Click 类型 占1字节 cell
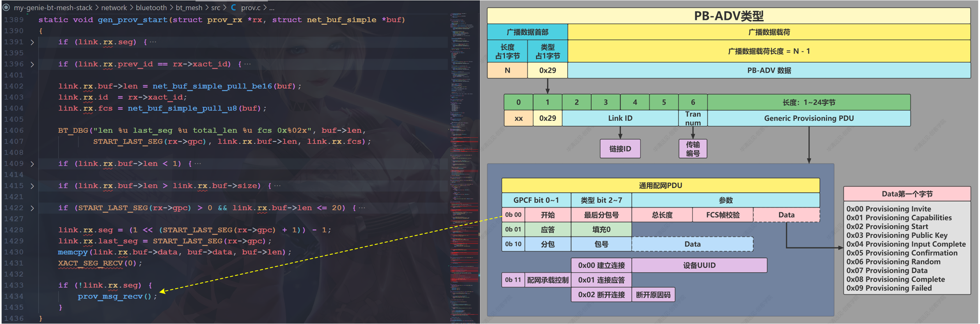 pos(547,51)
